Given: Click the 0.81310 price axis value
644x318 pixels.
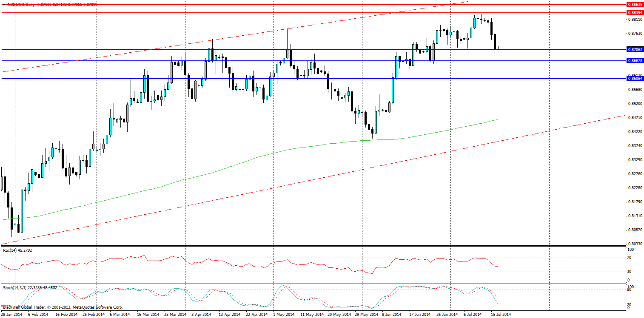Looking at the screenshot, I should coord(635,216).
